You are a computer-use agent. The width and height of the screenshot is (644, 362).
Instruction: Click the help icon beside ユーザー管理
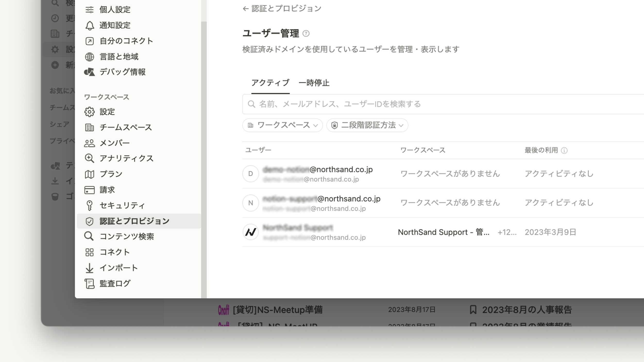[x=306, y=33]
